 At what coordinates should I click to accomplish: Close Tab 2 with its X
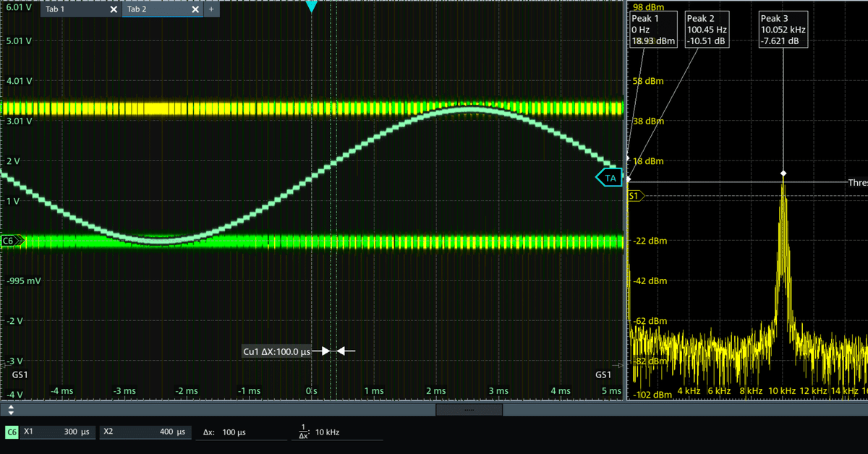click(195, 10)
